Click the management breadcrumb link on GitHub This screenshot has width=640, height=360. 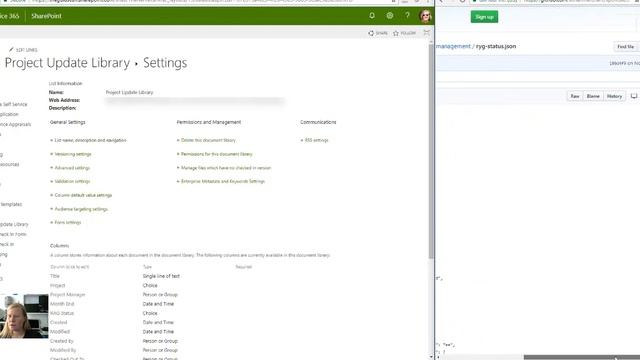tap(453, 46)
